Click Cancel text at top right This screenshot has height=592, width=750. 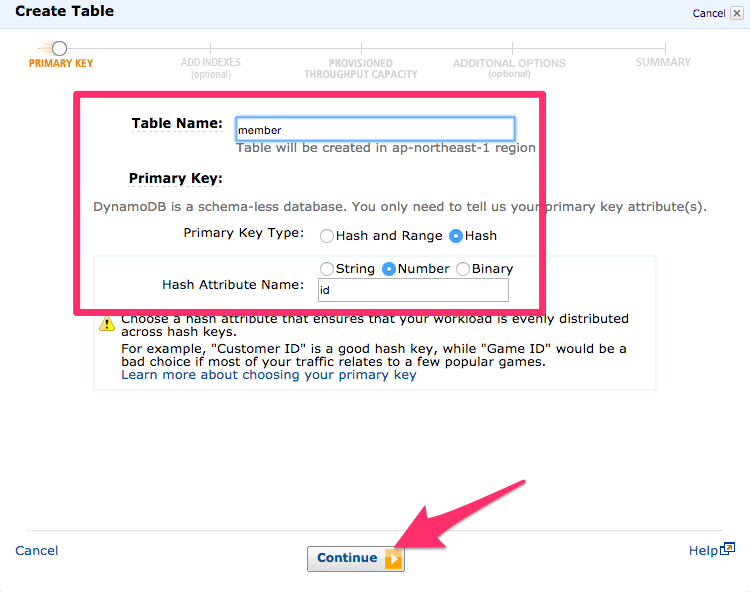pyautogui.click(x=709, y=13)
